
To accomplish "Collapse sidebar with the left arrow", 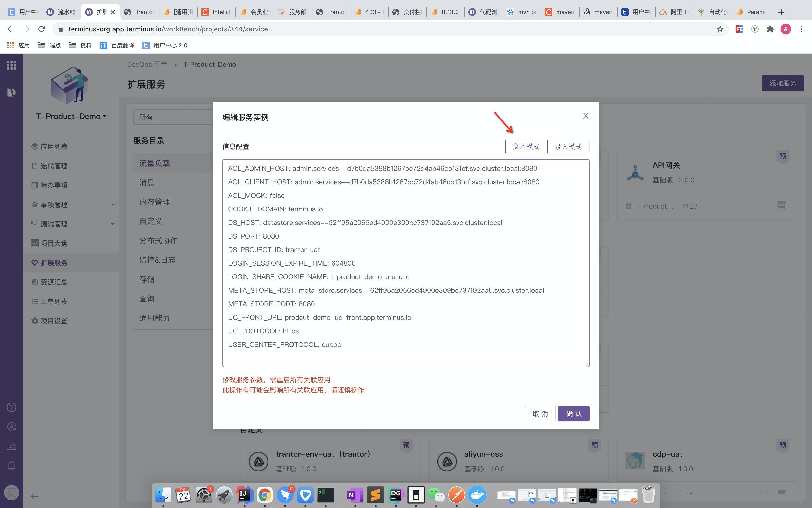I will coord(35,496).
